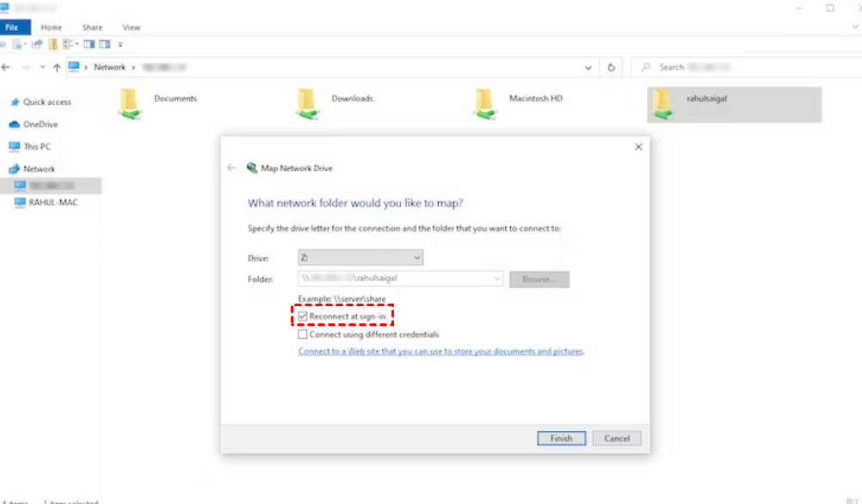The height and width of the screenshot is (504, 862).
Task: Open the Connect to a Web site link
Action: [x=440, y=352]
